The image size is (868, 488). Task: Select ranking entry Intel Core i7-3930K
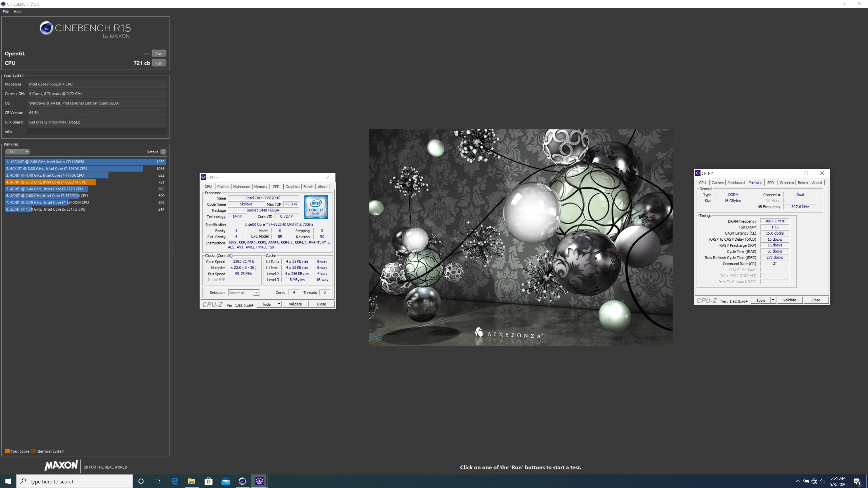coord(85,168)
